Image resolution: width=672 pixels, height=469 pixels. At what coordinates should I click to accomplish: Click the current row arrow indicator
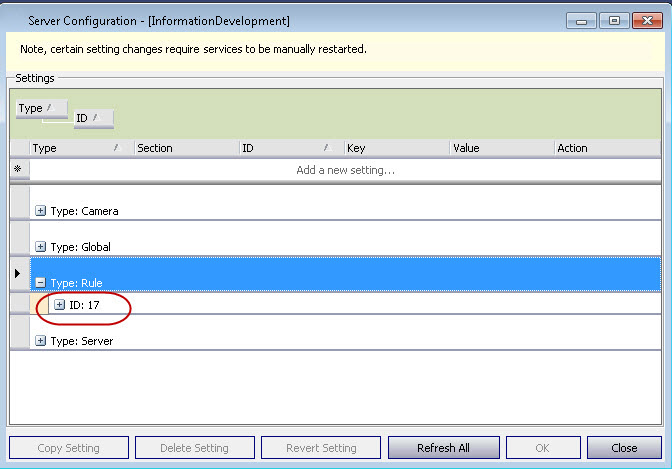tap(17, 273)
